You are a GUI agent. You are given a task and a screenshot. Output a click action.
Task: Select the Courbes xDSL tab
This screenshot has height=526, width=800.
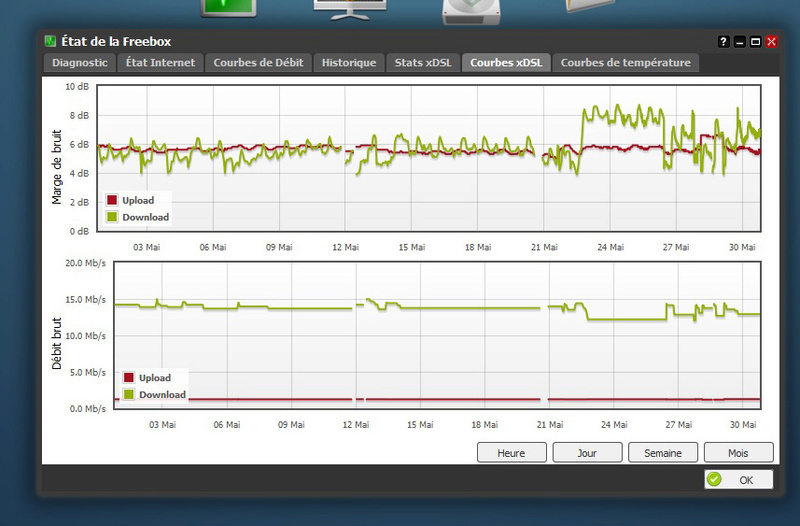pos(506,63)
